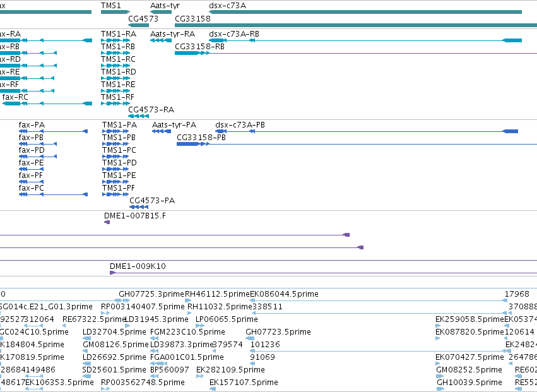The width and height of the screenshot is (537, 392).
Task: Click protein Aats-tyr-PA
Action: pyautogui.click(x=174, y=125)
